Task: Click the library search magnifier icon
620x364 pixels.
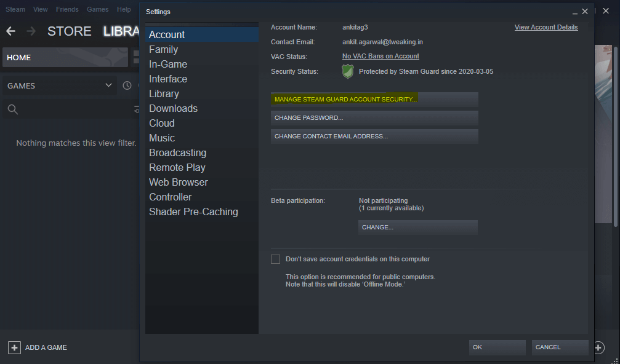Action: click(x=12, y=109)
